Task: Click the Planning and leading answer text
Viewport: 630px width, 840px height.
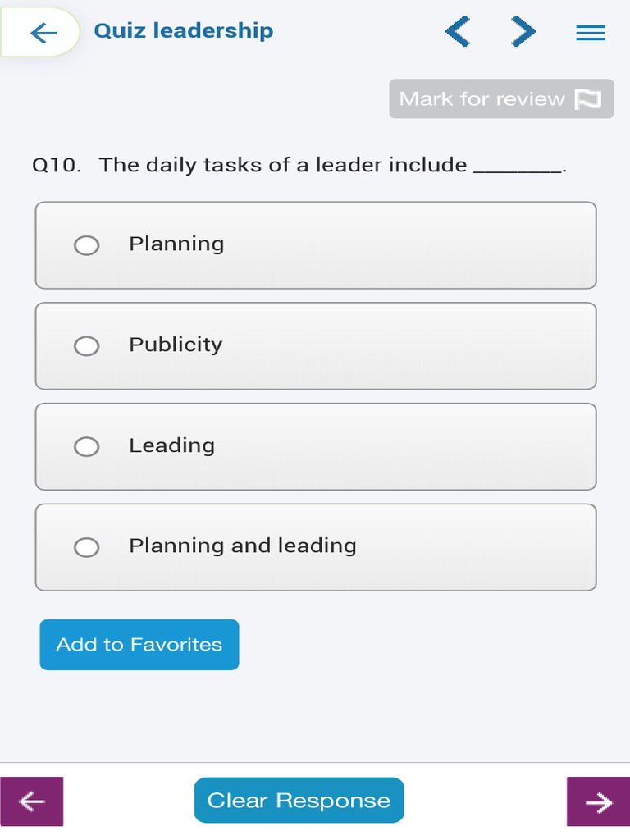Action: [242, 546]
